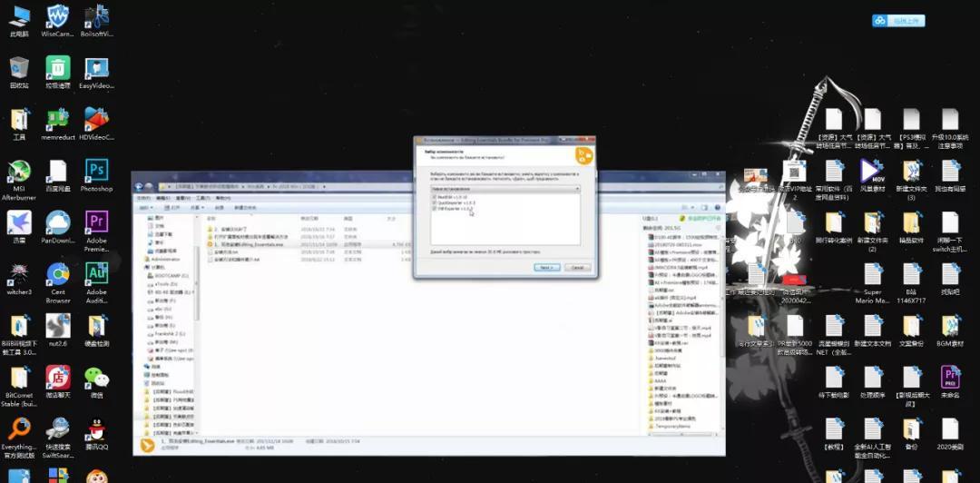
Task: Open the Cent Browser shortcut
Action: tap(58, 275)
